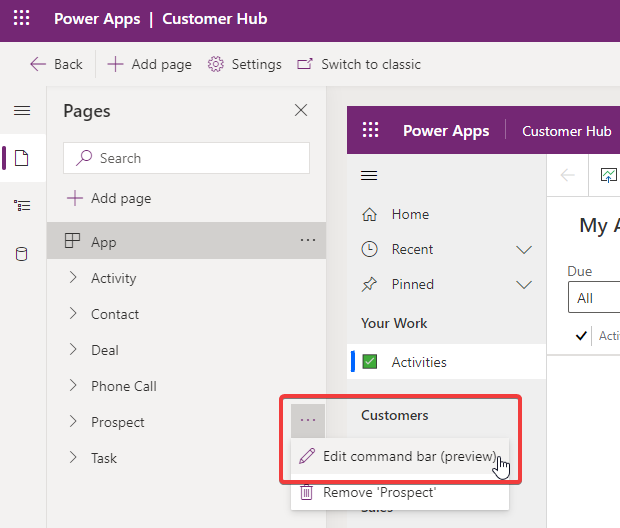Click the Deal page label

(x=105, y=350)
